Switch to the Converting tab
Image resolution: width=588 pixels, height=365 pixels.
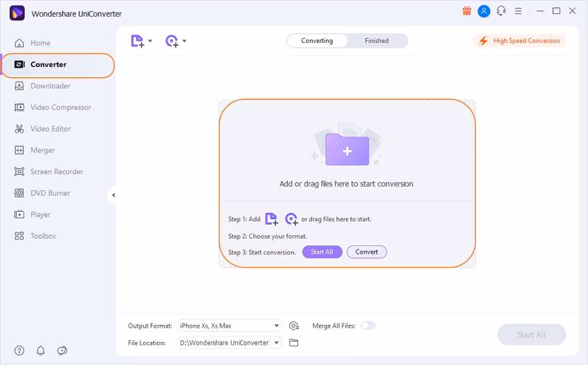317,41
